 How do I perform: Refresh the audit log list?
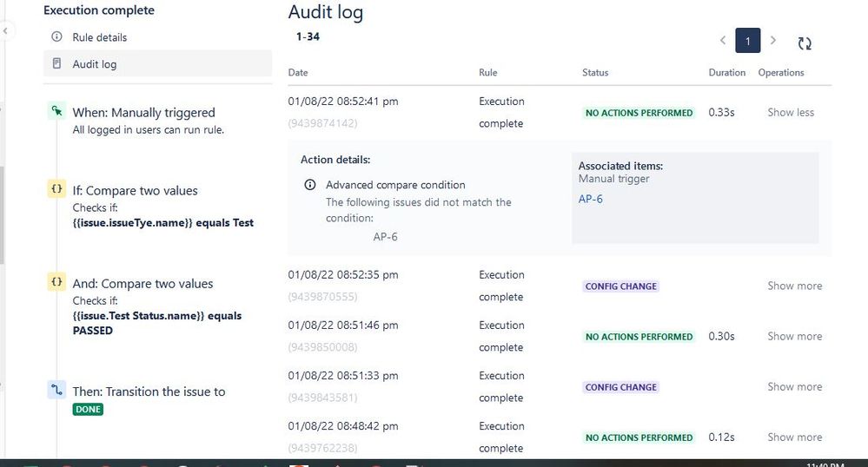(805, 43)
